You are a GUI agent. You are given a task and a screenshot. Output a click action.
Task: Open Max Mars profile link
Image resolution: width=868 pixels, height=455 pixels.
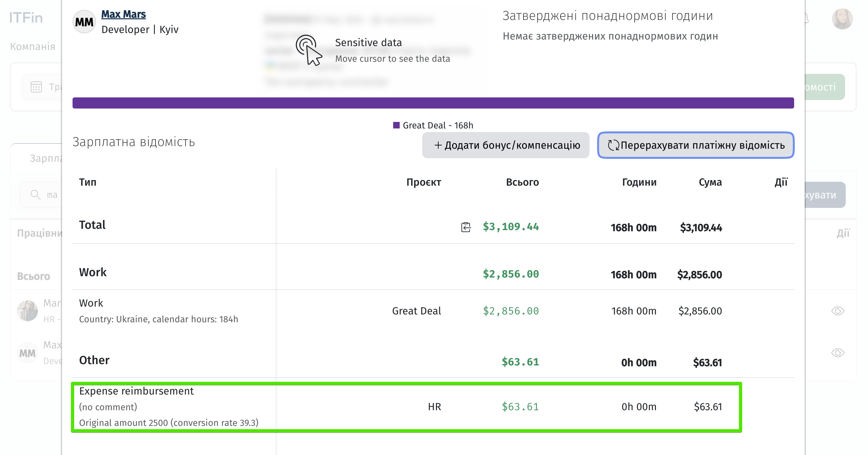pyautogui.click(x=123, y=14)
